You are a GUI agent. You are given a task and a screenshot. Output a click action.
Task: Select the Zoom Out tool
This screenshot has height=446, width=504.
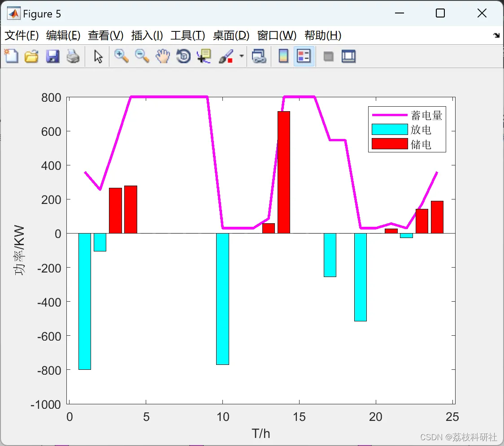tap(142, 56)
